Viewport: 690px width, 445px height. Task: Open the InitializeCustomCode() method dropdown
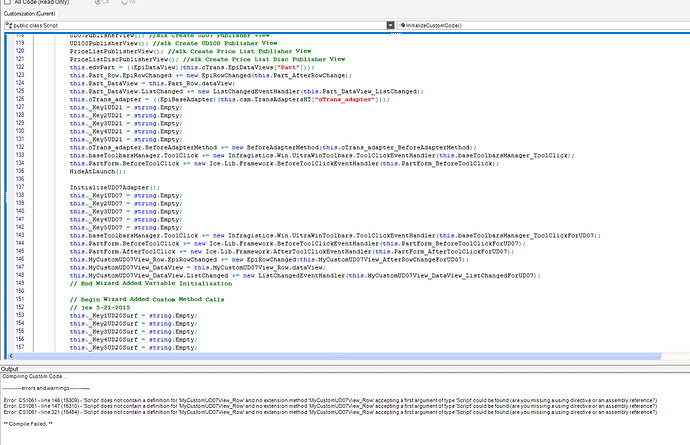click(544, 26)
